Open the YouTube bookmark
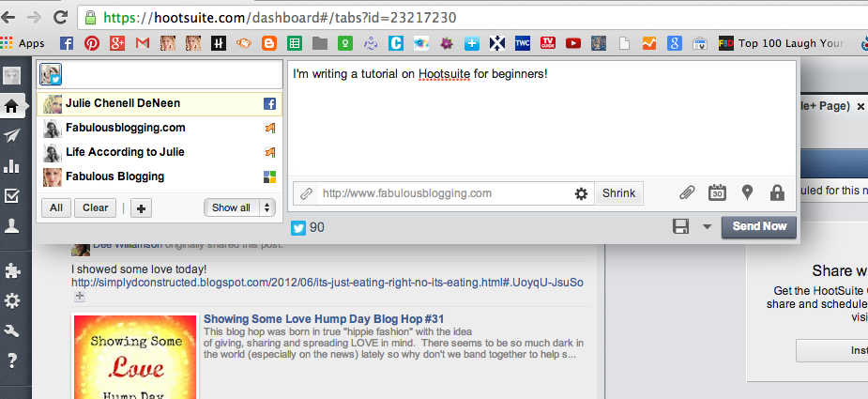This screenshot has width=868, height=399. 573,43
